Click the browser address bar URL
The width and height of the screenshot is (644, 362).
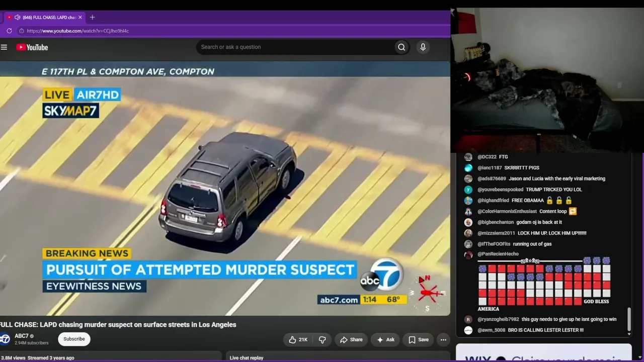coord(78,31)
